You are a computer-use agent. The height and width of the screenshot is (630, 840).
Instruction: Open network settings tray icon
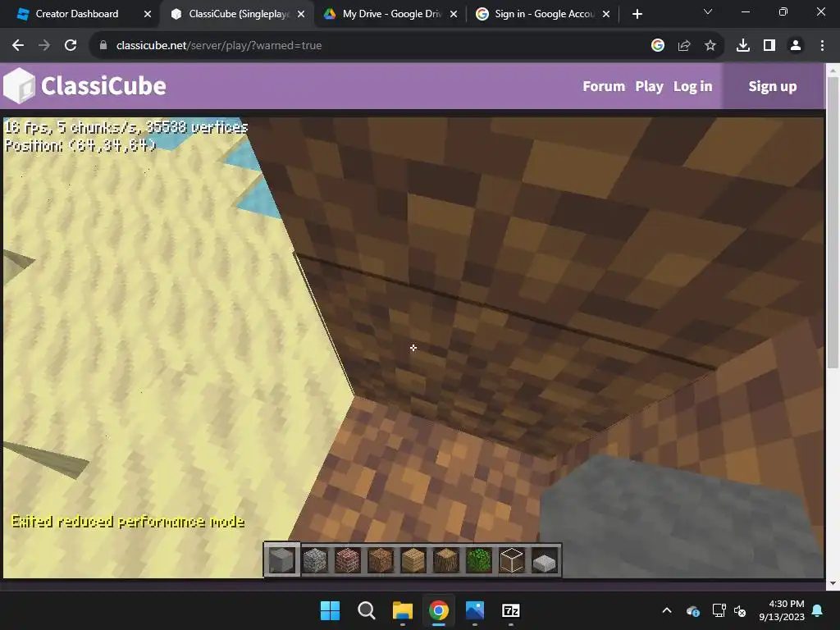point(719,610)
